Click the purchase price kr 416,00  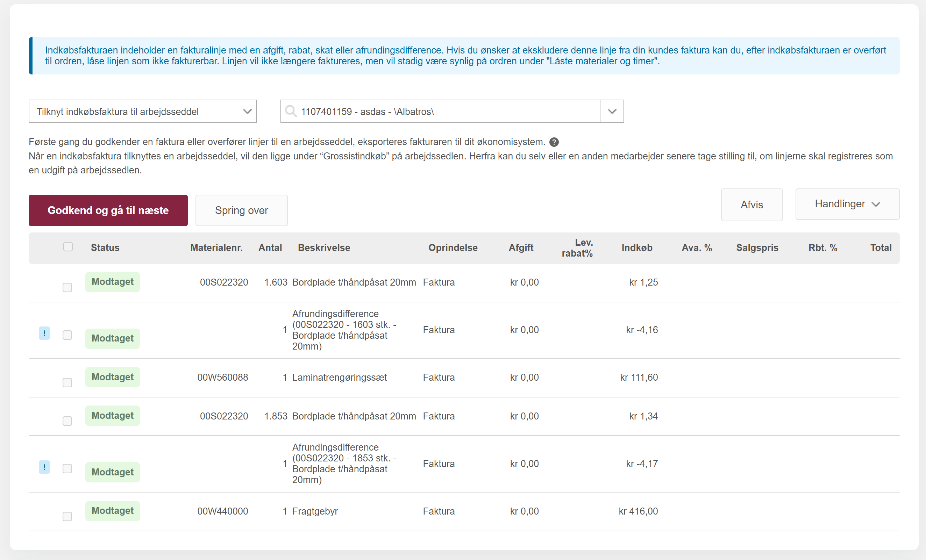coord(638,511)
